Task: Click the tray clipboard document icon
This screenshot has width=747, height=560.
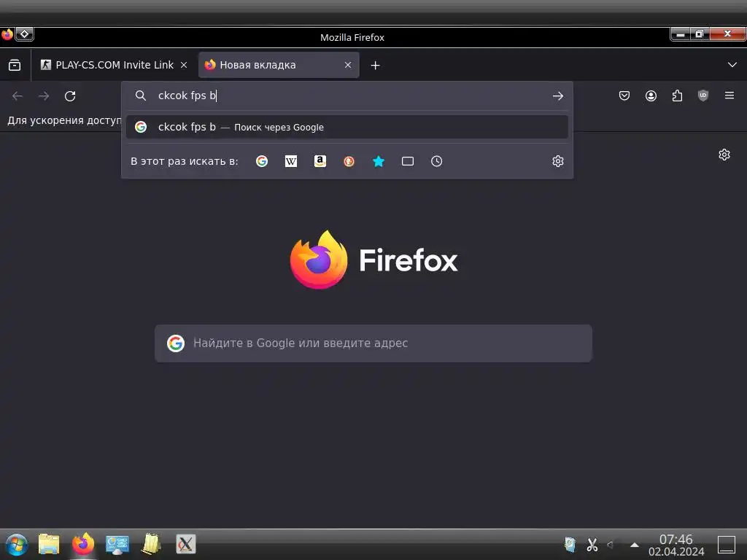Action: pos(570,544)
